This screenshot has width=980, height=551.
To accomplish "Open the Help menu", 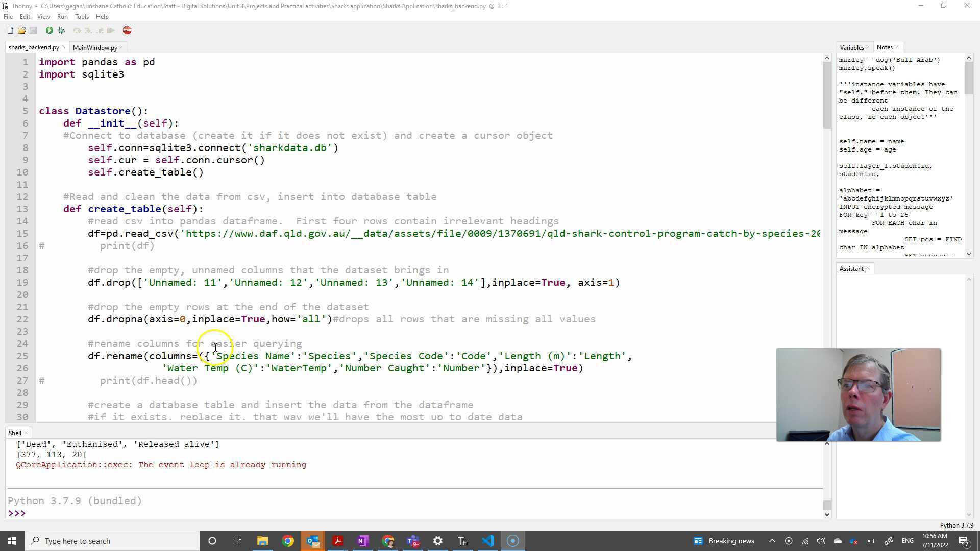I will tap(102, 16).
